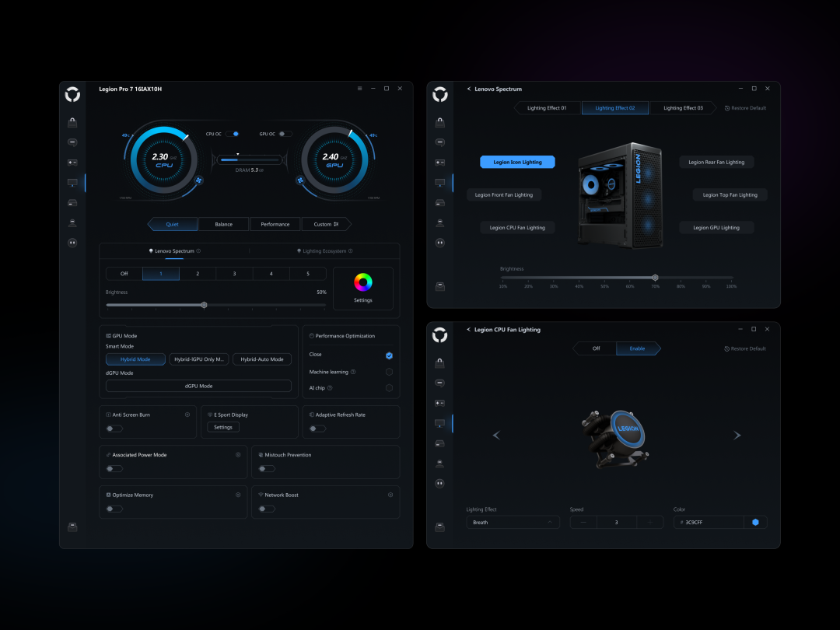Open the blue color swatch beside 3C9CFF
Viewport: 840px width, 630px height.
(x=755, y=523)
